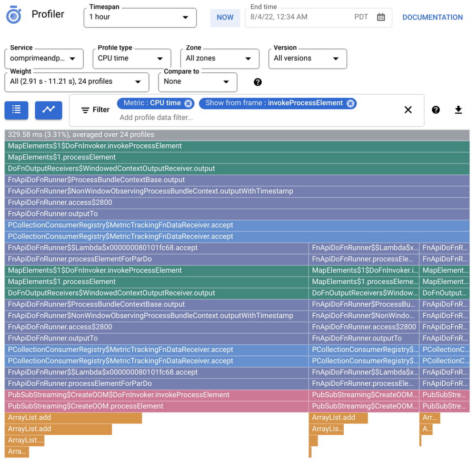
Task: Switch to the list view icon
Action: (x=17, y=110)
